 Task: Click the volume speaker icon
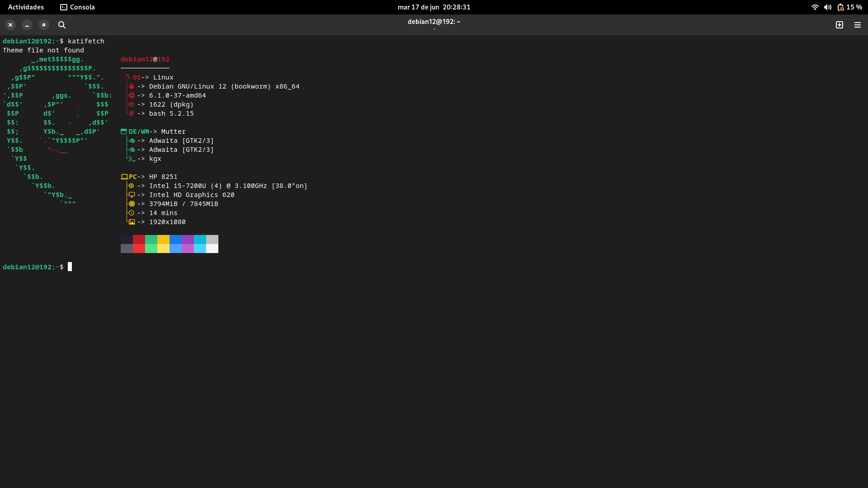click(828, 7)
